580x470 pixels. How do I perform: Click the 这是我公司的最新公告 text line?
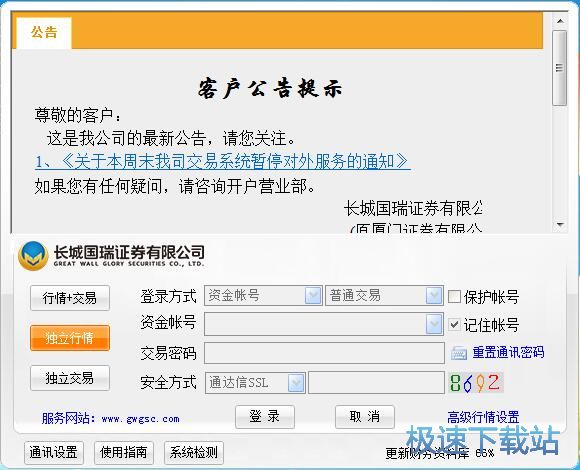171,139
